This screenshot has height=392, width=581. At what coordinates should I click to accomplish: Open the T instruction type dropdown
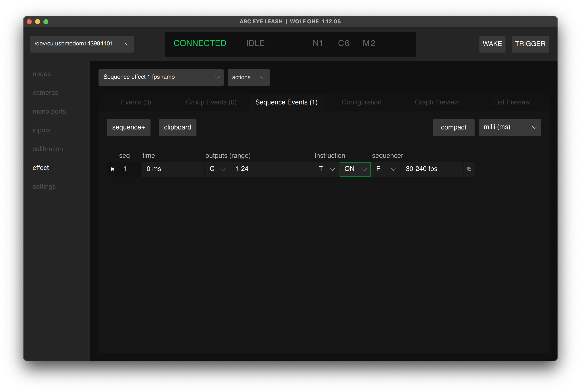[326, 169]
